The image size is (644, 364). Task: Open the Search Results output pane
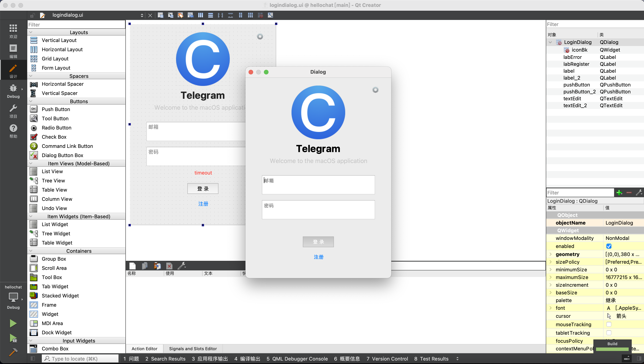tap(165, 358)
